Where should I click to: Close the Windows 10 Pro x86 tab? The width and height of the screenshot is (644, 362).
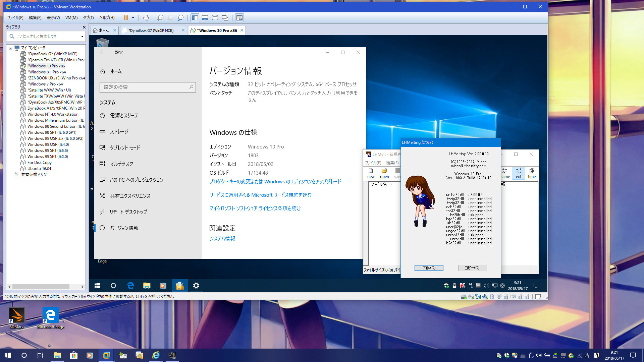tap(242, 31)
